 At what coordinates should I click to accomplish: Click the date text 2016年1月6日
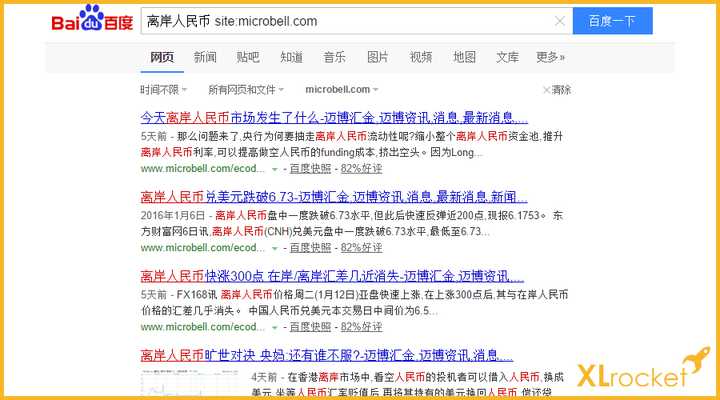172,215
